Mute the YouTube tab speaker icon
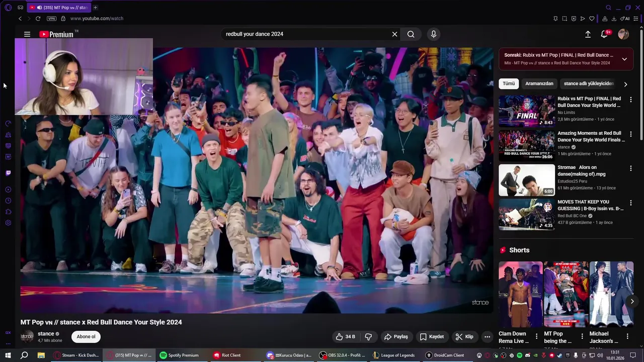The width and height of the screenshot is (644, 362). point(39,8)
